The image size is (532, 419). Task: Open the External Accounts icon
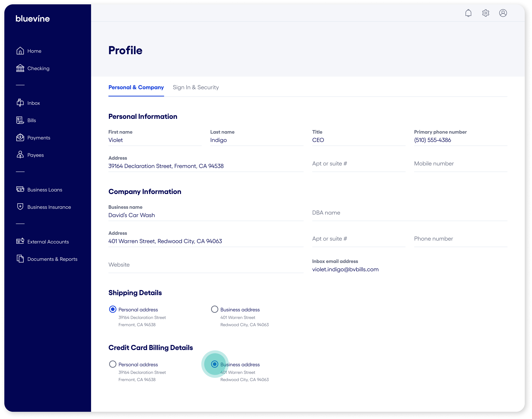click(x=21, y=241)
